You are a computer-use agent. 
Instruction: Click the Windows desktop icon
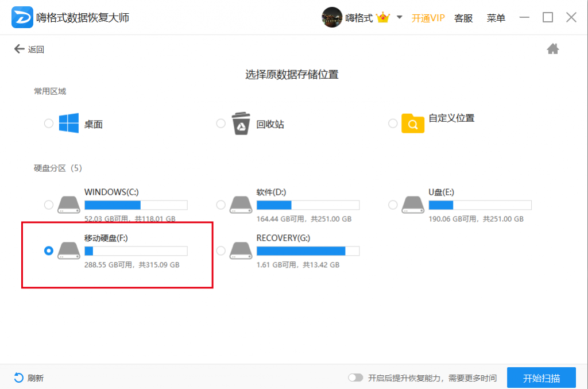coord(69,123)
